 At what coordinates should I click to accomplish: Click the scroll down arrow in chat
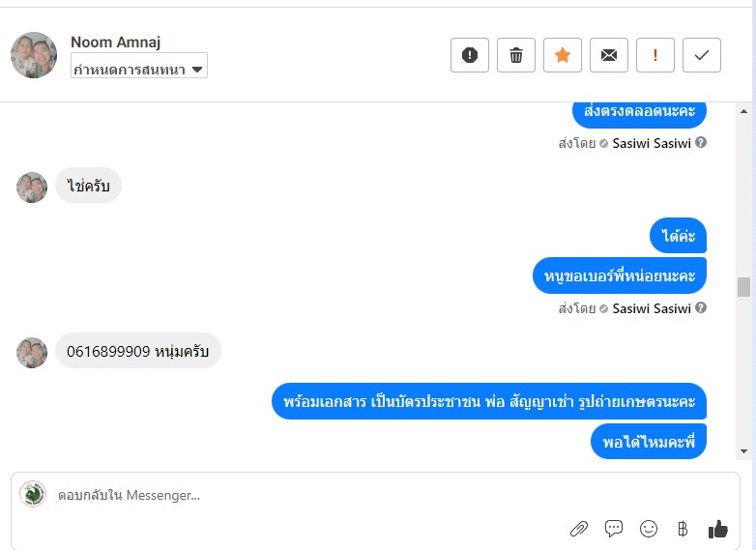[x=743, y=451]
